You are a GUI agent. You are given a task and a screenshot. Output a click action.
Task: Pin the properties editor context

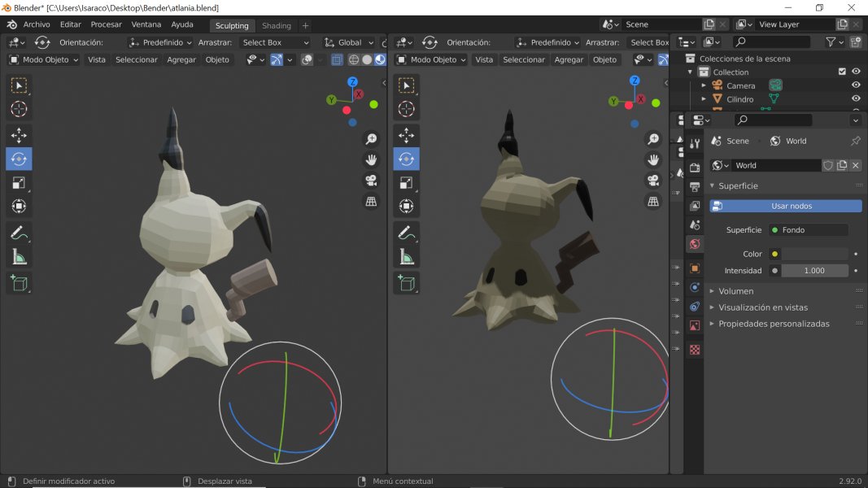pyautogui.click(x=855, y=141)
